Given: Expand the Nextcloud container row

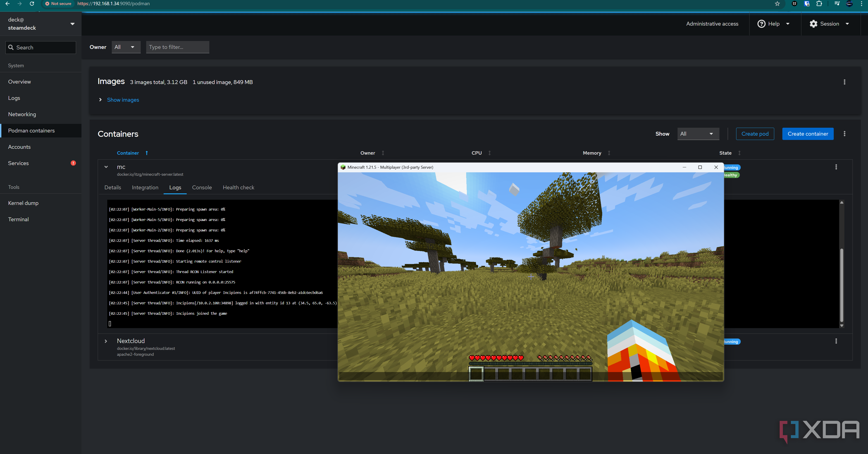Looking at the screenshot, I should point(106,341).
